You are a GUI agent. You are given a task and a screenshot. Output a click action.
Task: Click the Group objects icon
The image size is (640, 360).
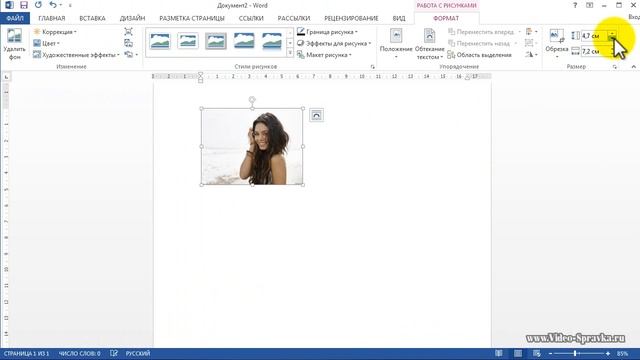(x=530, y=43)
